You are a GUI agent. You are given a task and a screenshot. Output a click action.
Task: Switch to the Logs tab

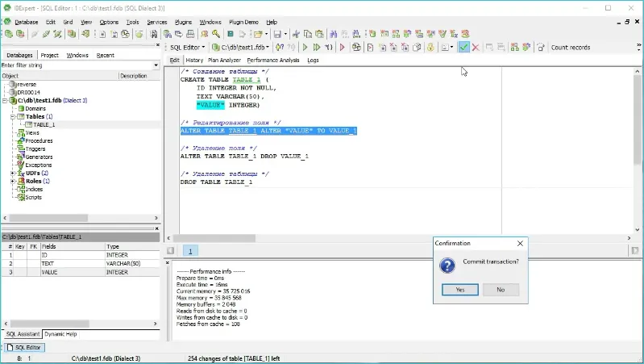click(313, 60)
